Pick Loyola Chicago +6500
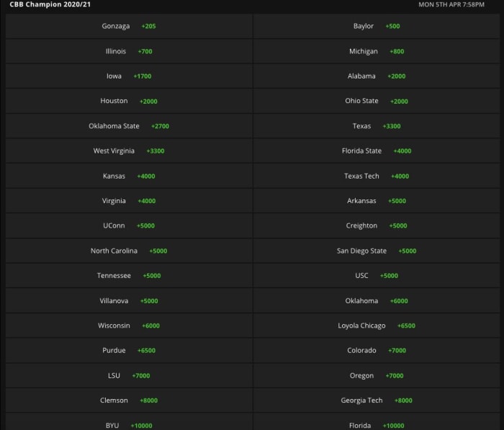504x430 pixels. click(377, 326)
